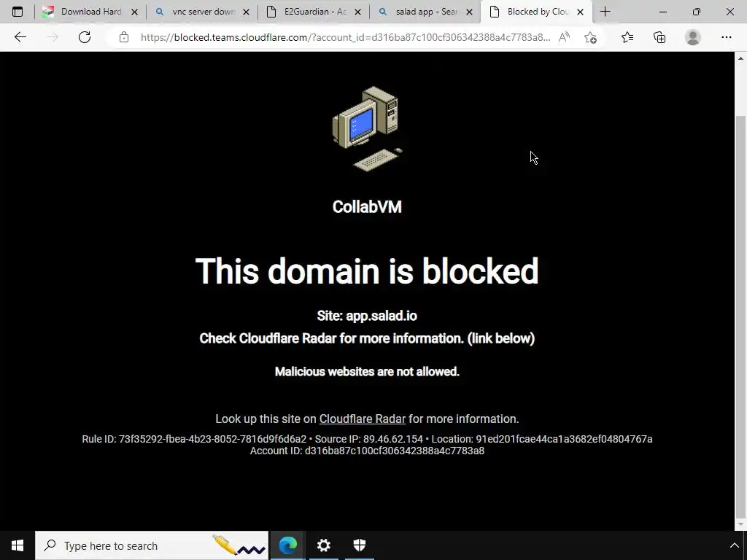Show hidden system tray icons

(734, 545)
